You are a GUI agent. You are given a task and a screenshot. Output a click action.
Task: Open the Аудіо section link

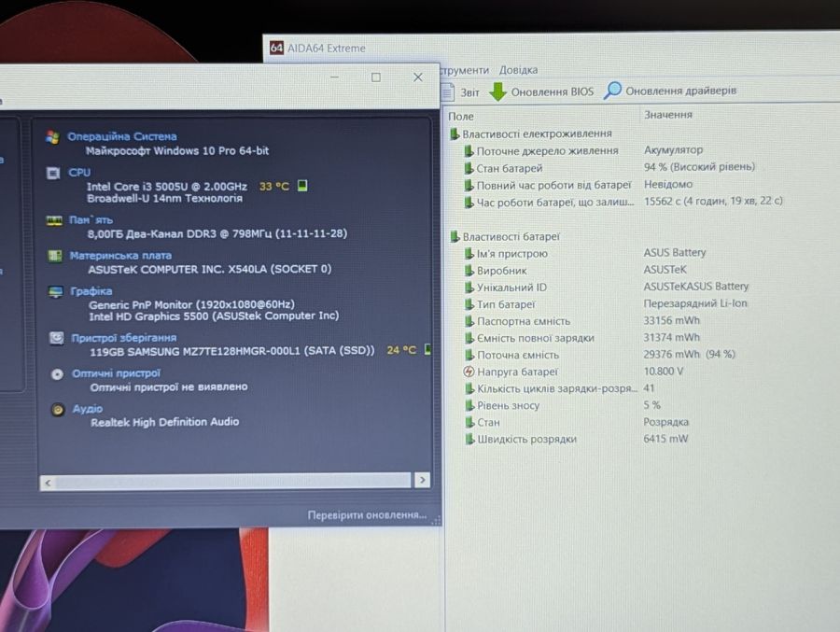point(88,409)
